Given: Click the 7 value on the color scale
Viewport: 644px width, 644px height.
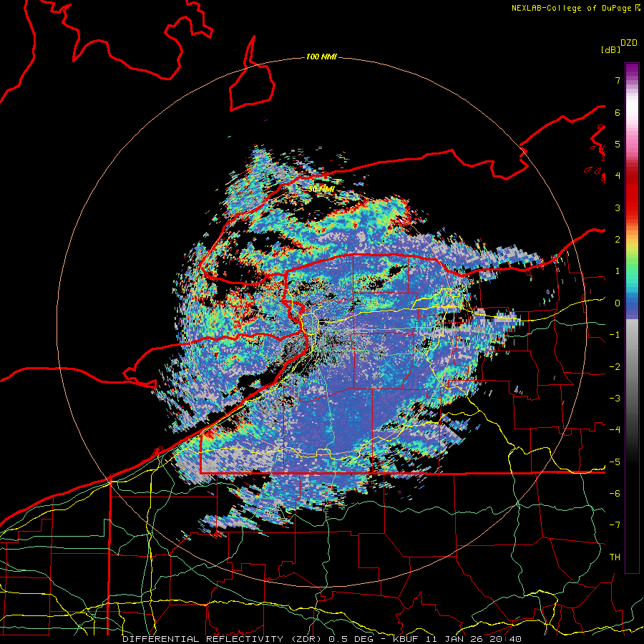Looking at the screenshot, I should coord(618,80).
